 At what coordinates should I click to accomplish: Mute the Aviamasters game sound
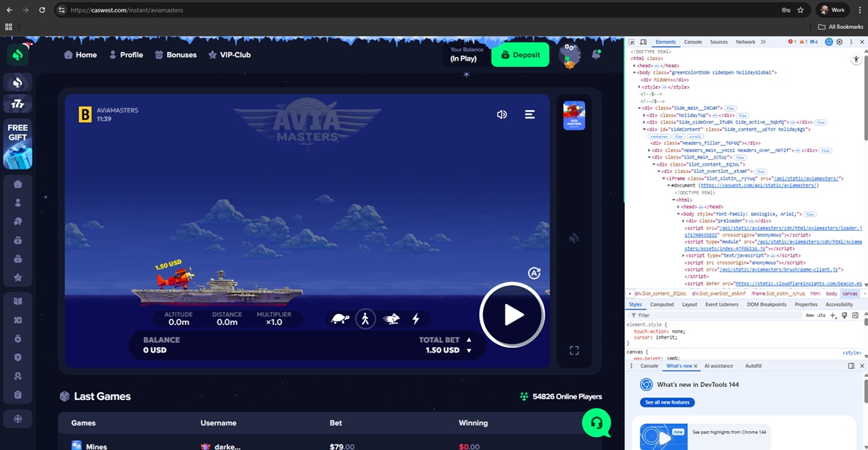(502, 114)
